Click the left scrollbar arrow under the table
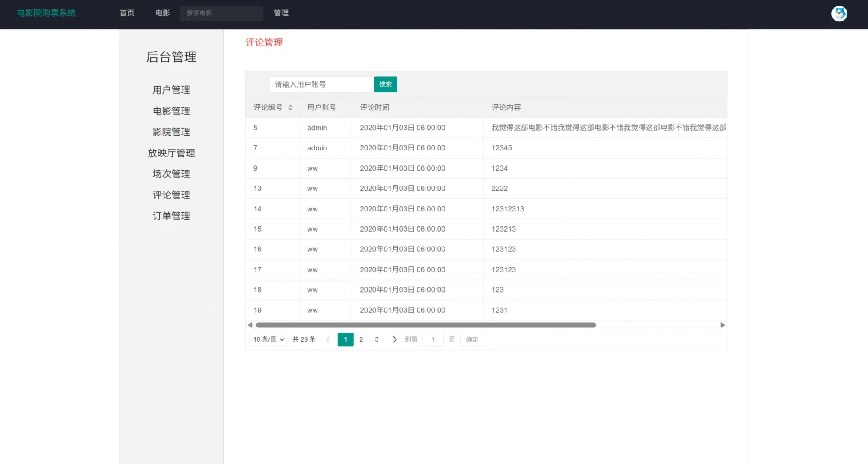Viewport: 868px width, 464px height. [250, 325]
